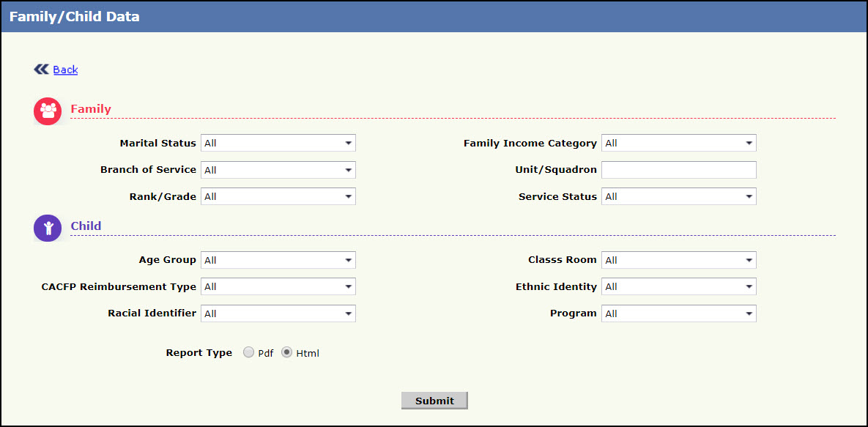This screenshot has width=868, height=427.
Task: Expand the Ethnic Identity dropdown
Action: pos(678,287)
